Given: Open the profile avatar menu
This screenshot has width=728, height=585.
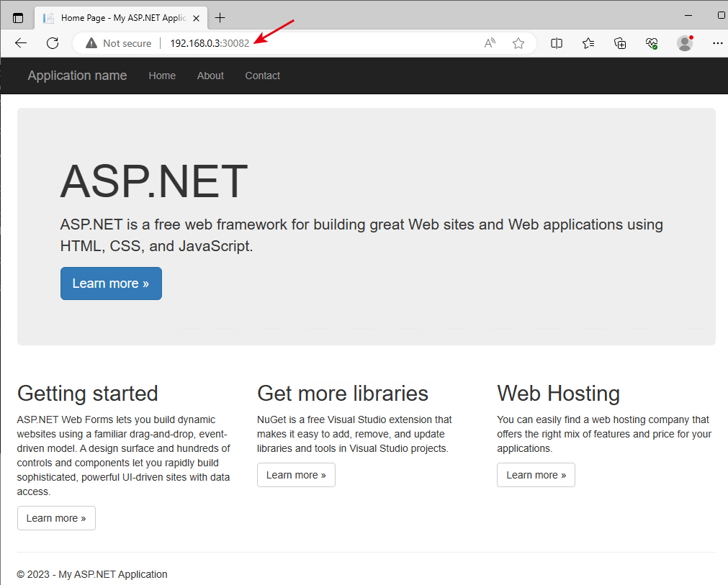Looking at the screenshot, I should [684, 43].
